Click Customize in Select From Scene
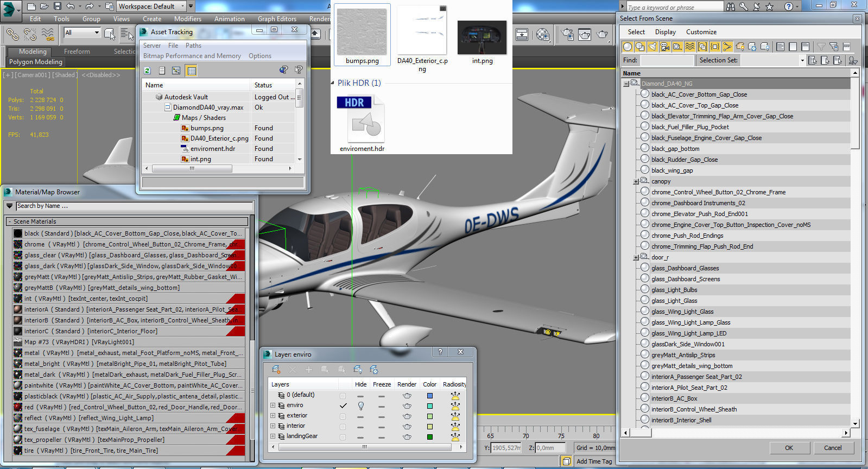Screen dimensions: 868x469 click(x=701, y=32)
